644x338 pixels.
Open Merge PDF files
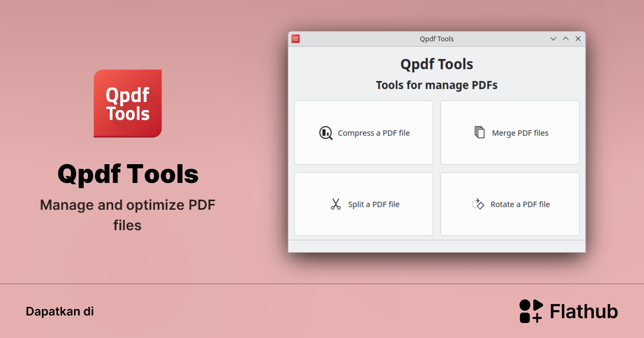point(509,133)
